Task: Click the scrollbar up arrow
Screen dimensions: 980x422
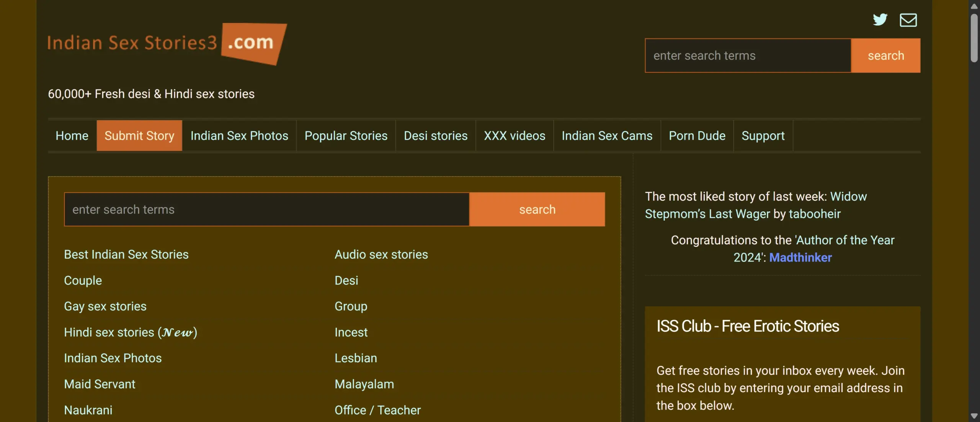Action: [x=974, y=6]
